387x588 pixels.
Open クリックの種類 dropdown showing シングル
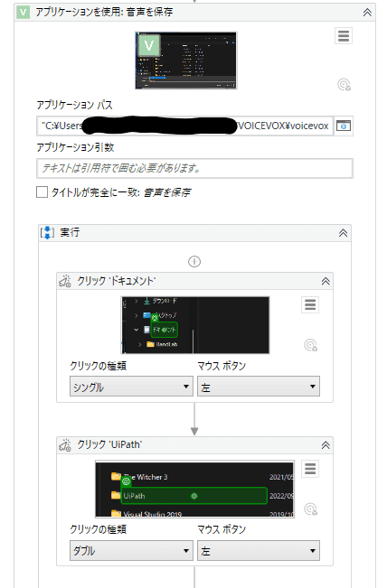pos(131,387)
